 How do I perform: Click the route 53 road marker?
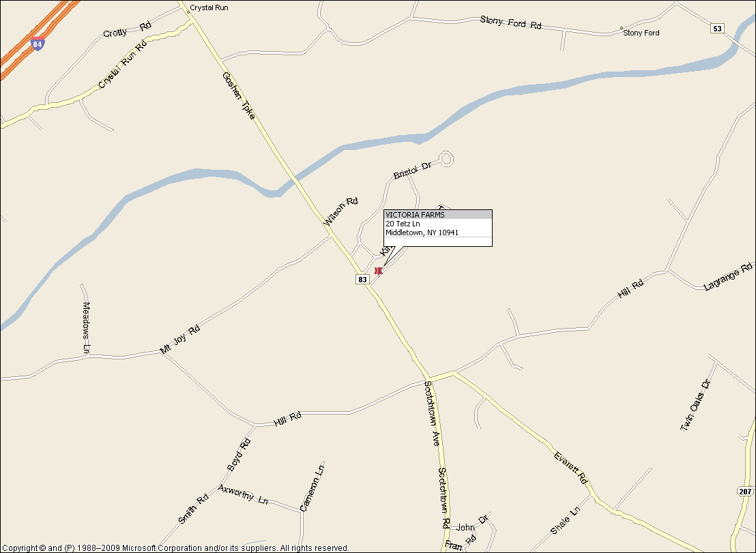pos(717,29)
